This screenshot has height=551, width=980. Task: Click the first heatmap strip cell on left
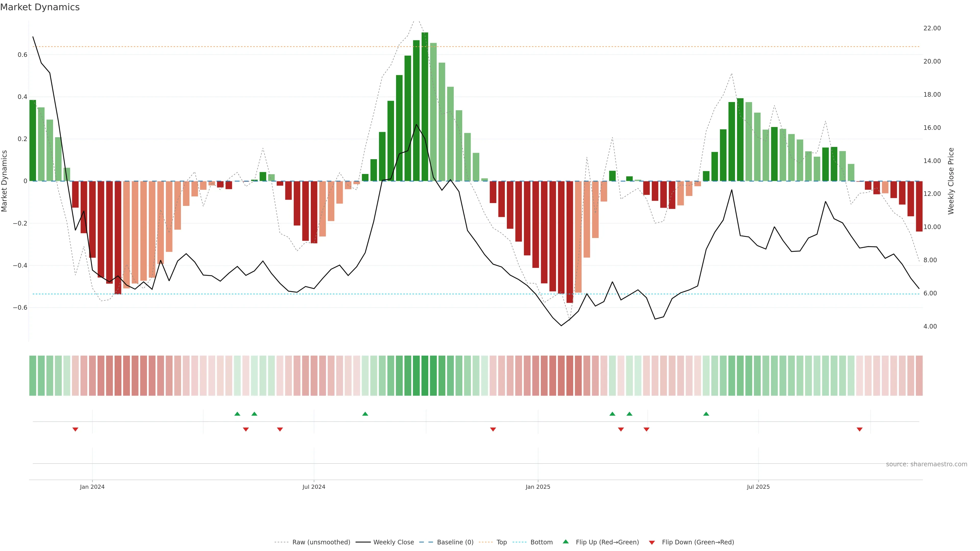pos(33,376)
